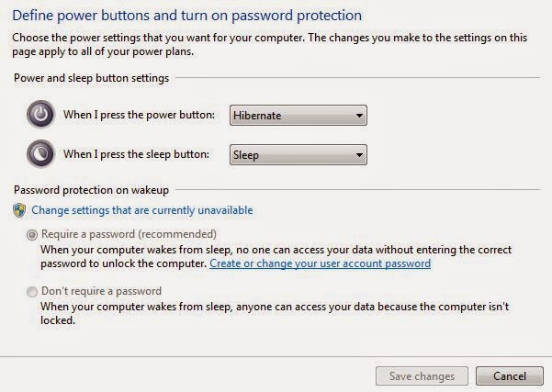Follow Create or change your user account password link
552x392 pixels.
pos(320,263)
